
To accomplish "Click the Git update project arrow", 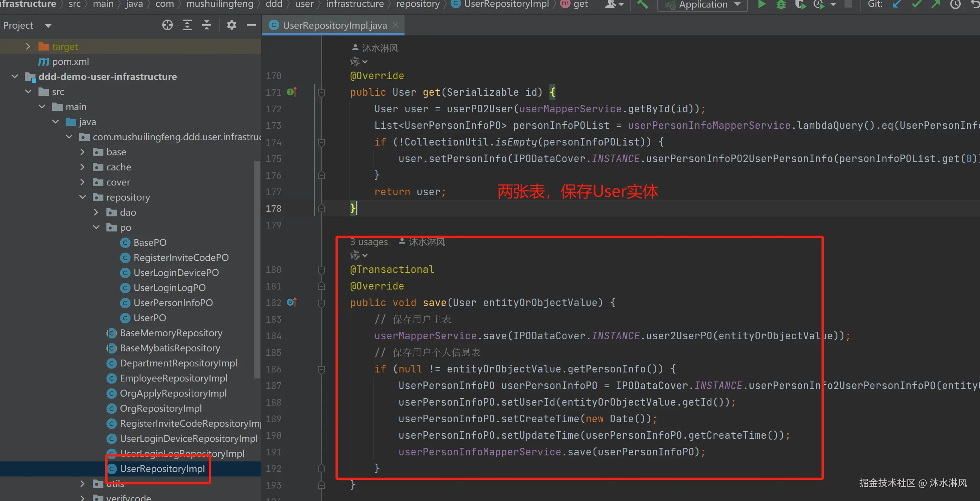I will pos(897,5).
